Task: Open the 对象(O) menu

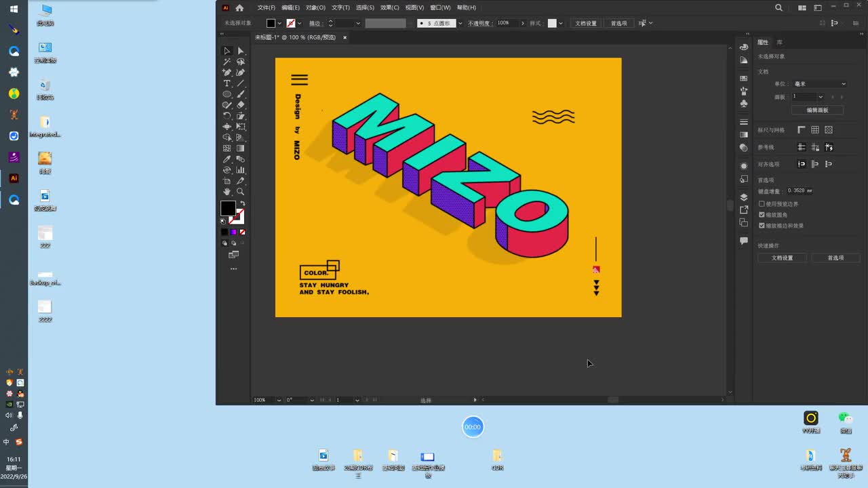Action: (x=315, y=8)
